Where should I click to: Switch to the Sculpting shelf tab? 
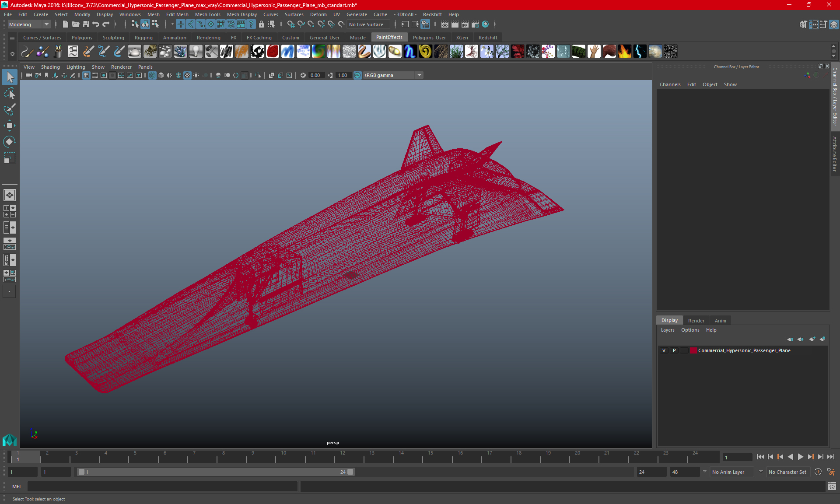coord(113,38)
